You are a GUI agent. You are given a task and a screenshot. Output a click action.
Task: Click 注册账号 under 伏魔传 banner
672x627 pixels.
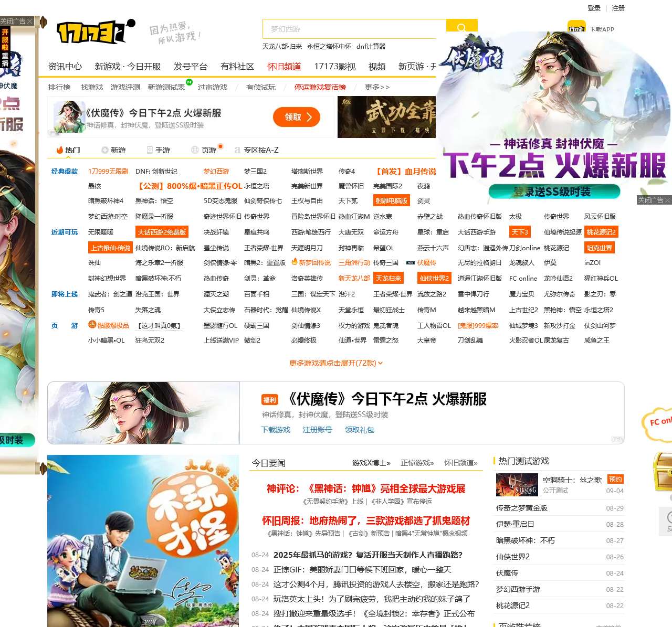317,430
